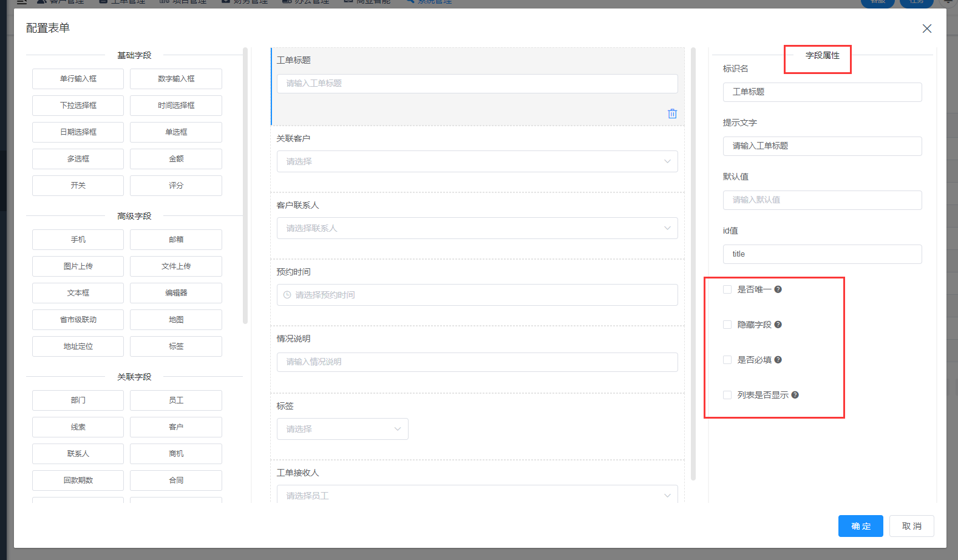Viewport: 958px width, 560px height.
Task: Select the 单行输入框 field type
Action: [x=78, y=79]
